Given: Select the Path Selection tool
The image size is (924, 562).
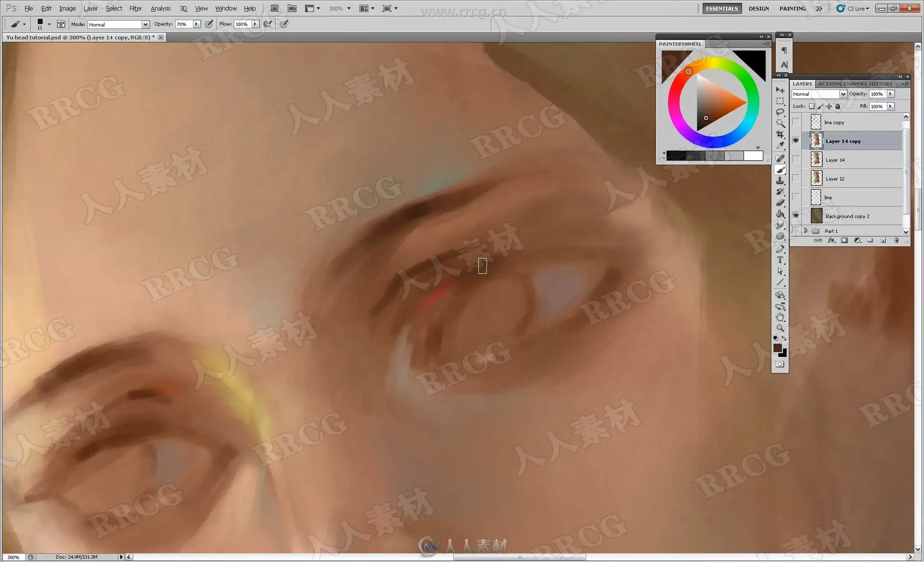Looking at the screenshot, I should pos(780,271).
